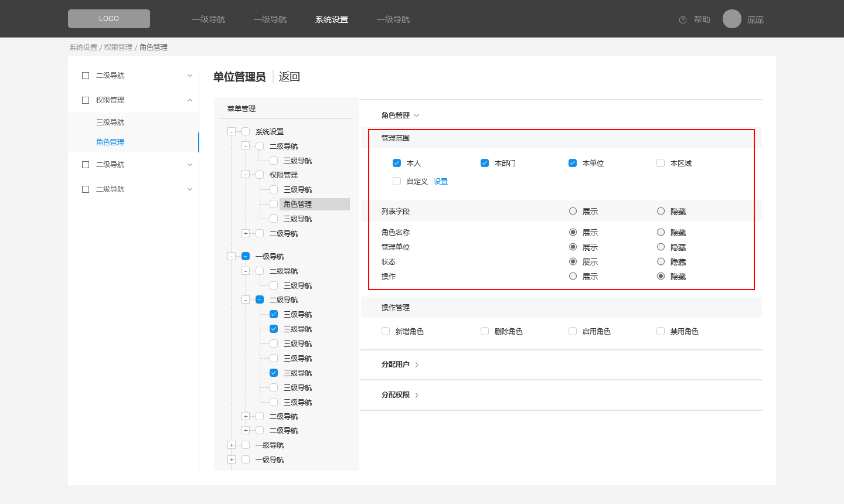Expand the chevron of sidebar 二级导航 above 权限管理
The width and height of the screenshot is (844, 504).
(x=190, y=76)
